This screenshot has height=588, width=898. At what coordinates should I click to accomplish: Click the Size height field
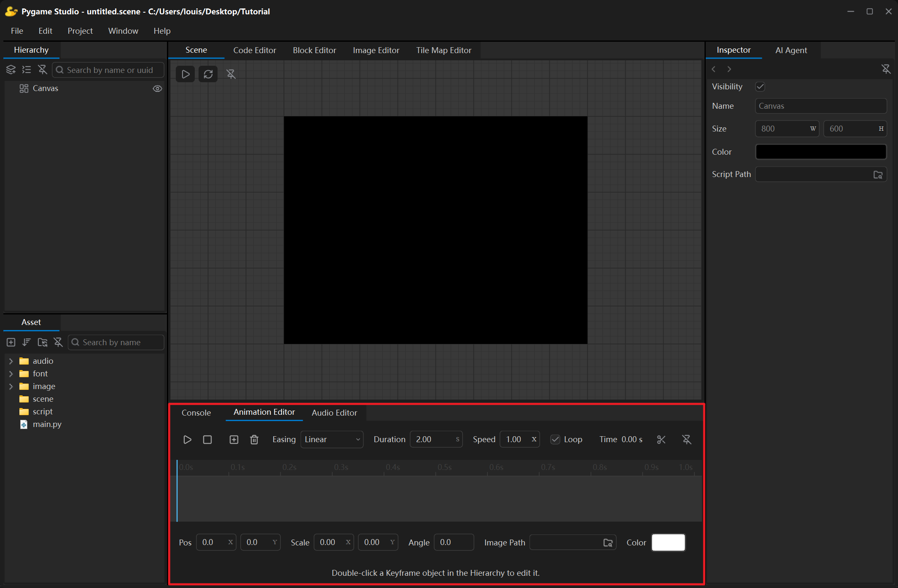pyautogui.click(x=855, y=129)
